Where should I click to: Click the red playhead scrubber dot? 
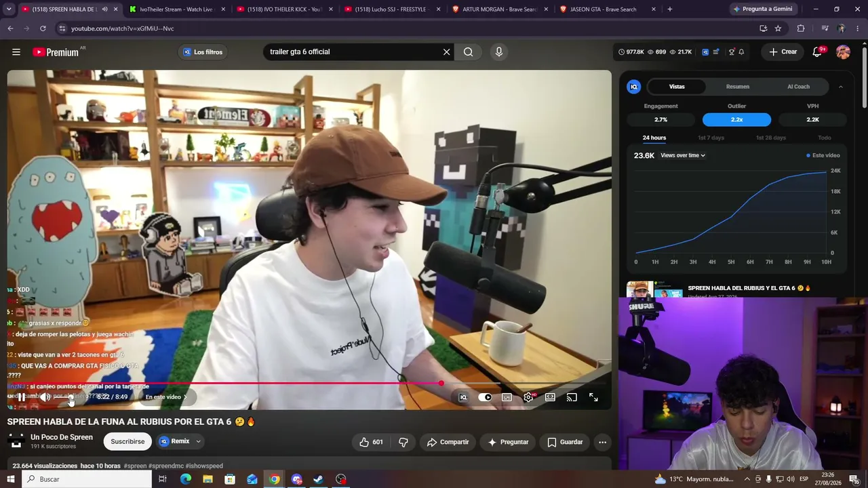click(441, 384)
